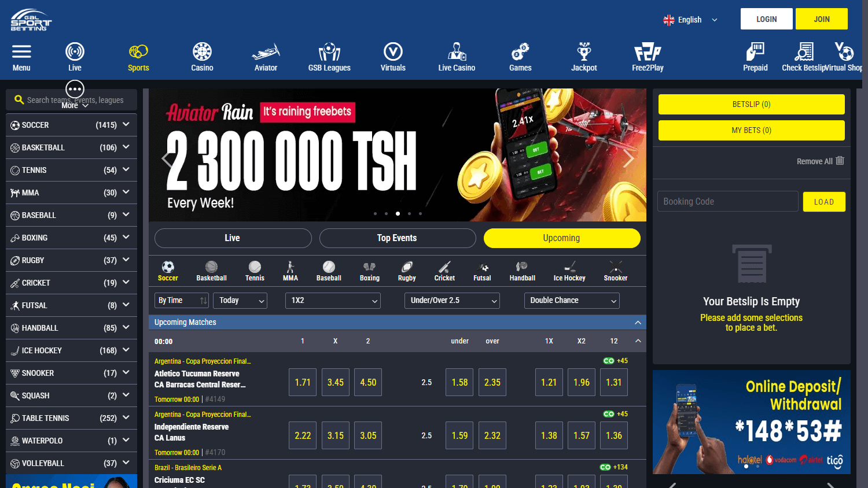Open Brazil - Brasileiro Serie A league link
868x488 pixels.
point(188,468)
